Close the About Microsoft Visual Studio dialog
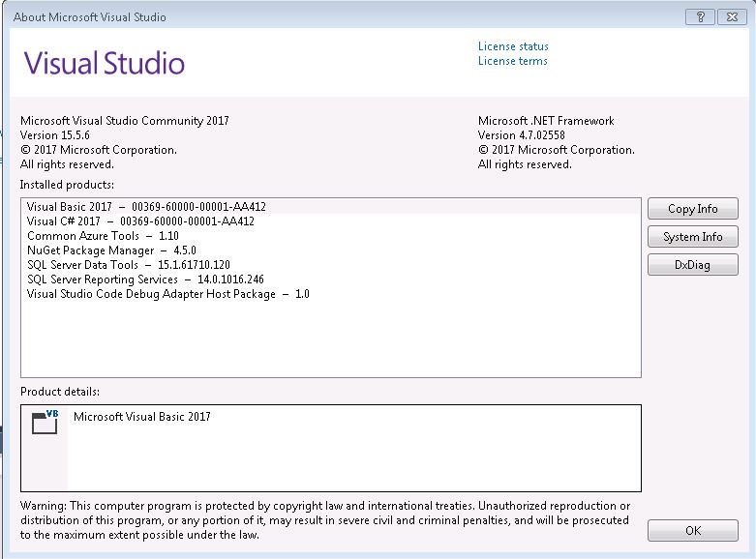Image resolution: width=756 pixels, height=559 pixels. tap(732, 16)
